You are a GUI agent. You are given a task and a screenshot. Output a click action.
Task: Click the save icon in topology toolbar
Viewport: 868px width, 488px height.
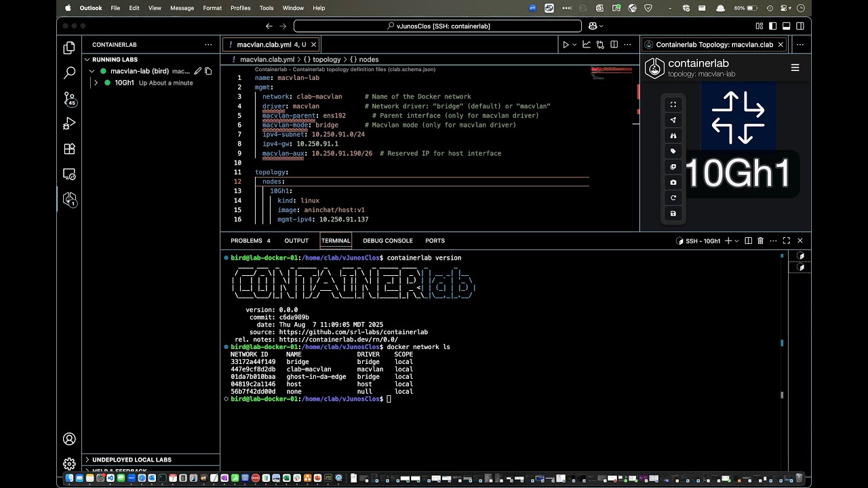click(673, 213)
